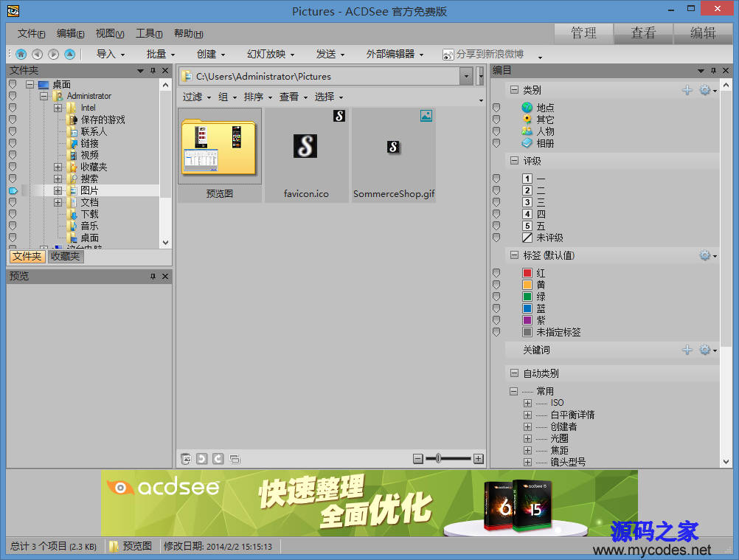Viewport: 739px width, 560px height.
Task: Select the 人物 category icon
Action: [527, 131]
